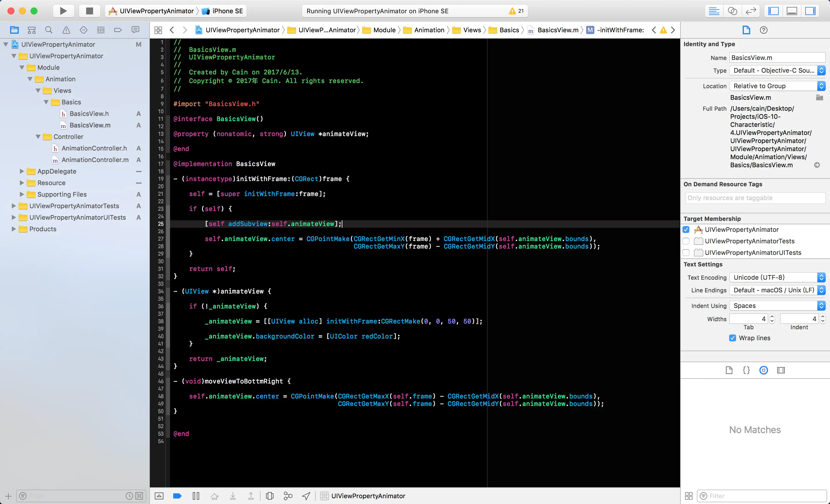Pause program execution in debug bar
Image resolution: width=830 pixels, height=504 pixels.
coord(196,496)
